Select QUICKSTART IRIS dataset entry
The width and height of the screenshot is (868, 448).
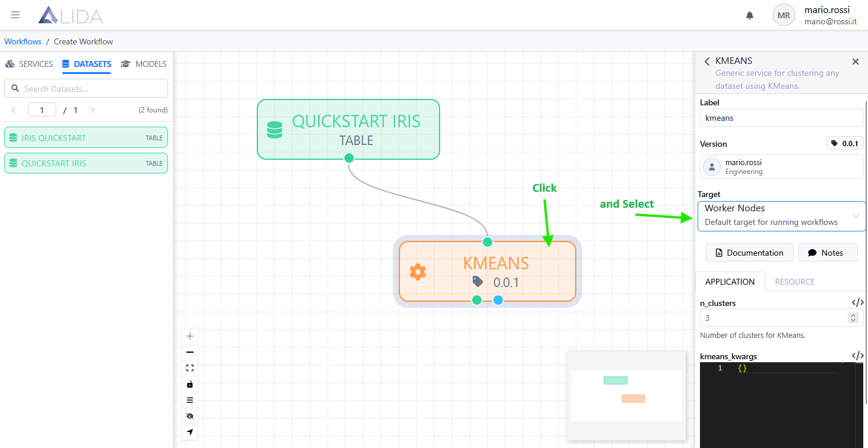[x=86, y=163]
